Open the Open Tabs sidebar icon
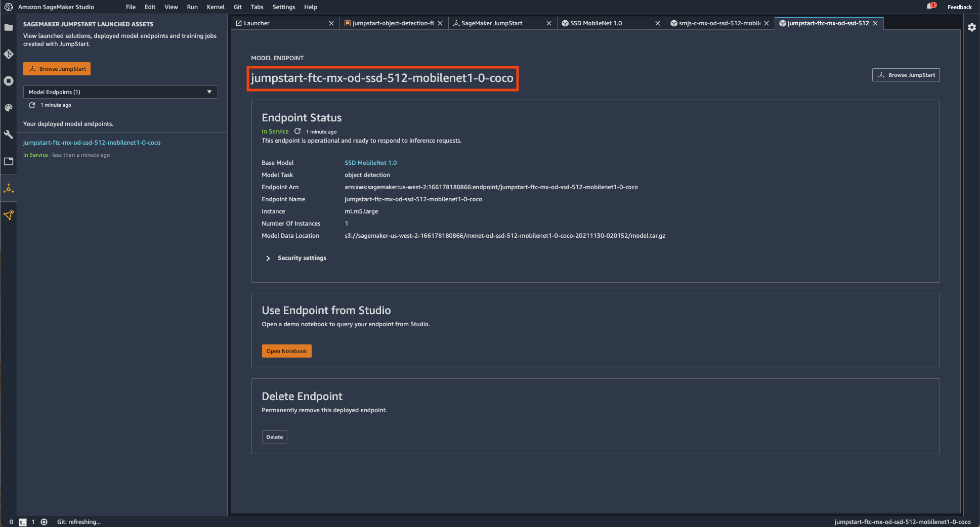Image resolution: width=980 pixels, height=527 pixels. pyautogui.click(x=9, y=161)
